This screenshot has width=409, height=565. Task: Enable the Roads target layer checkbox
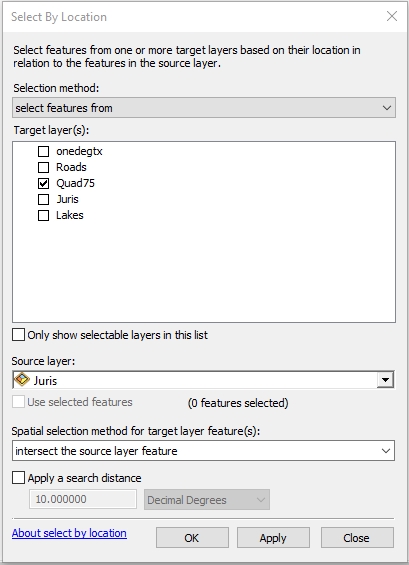pyautogui.click(x=44, y=167)
